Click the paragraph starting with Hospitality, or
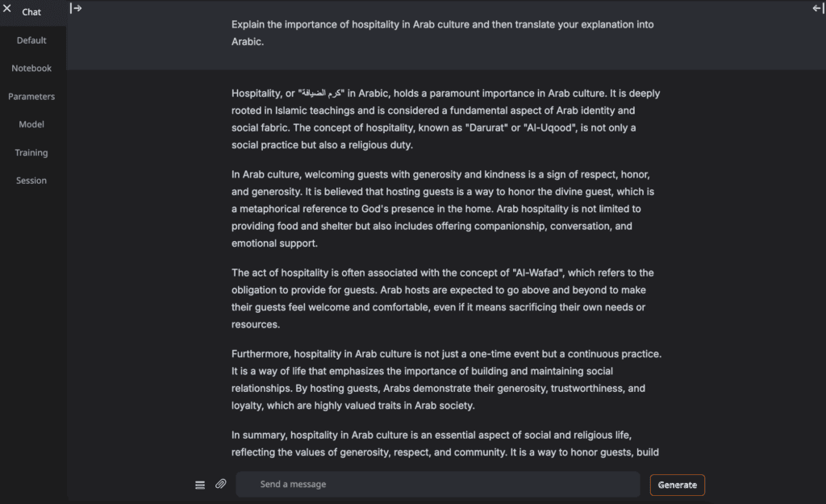 click(445, 119)
